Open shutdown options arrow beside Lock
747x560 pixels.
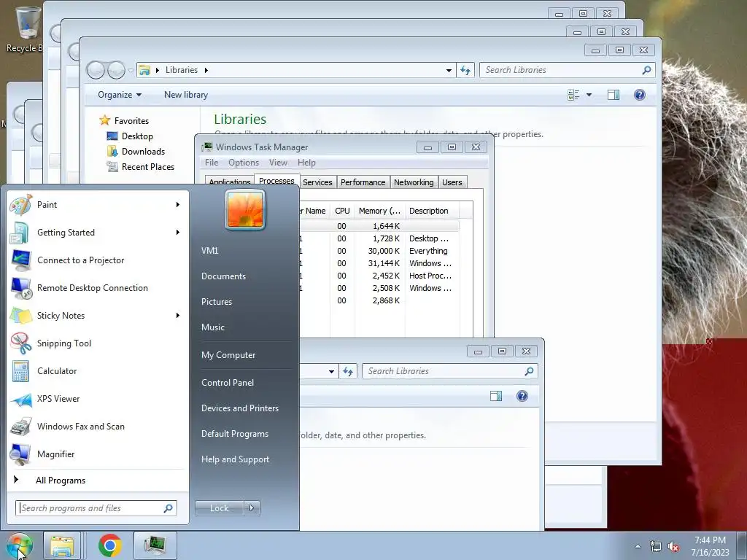point(252,508)
